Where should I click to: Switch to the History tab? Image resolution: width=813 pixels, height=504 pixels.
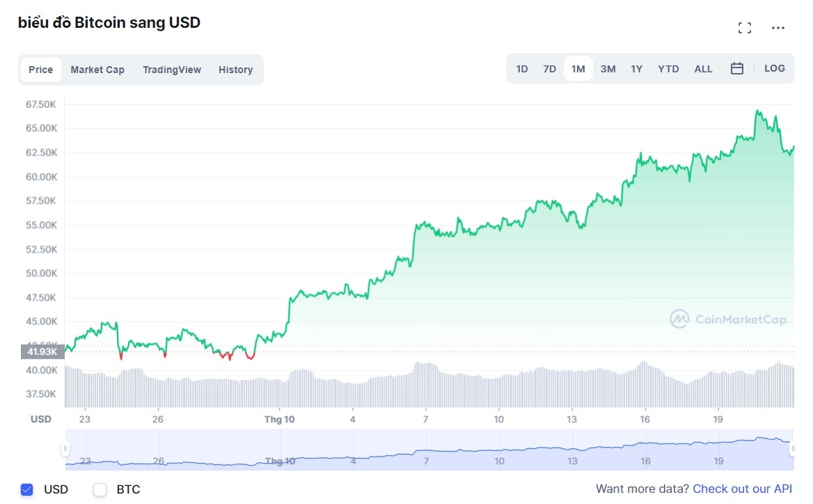[x=235, y=70]
